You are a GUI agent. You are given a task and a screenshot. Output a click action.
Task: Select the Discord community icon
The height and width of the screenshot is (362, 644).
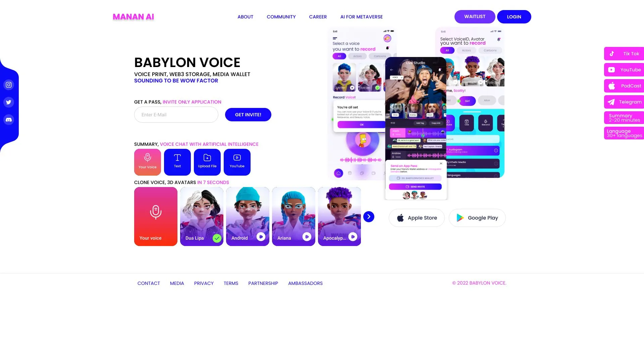(9, 120)
